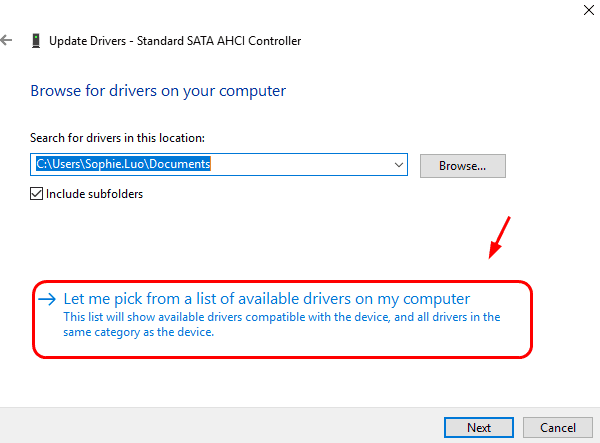Click the "Include subfolders" label text
The image size is (600, 443).
click(94, 194)
